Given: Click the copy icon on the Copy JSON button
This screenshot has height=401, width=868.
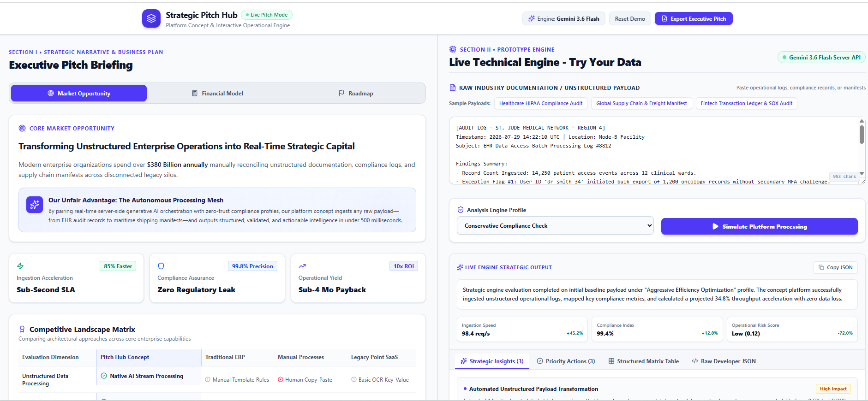Looking at the screenshot, I should (821, 267).
